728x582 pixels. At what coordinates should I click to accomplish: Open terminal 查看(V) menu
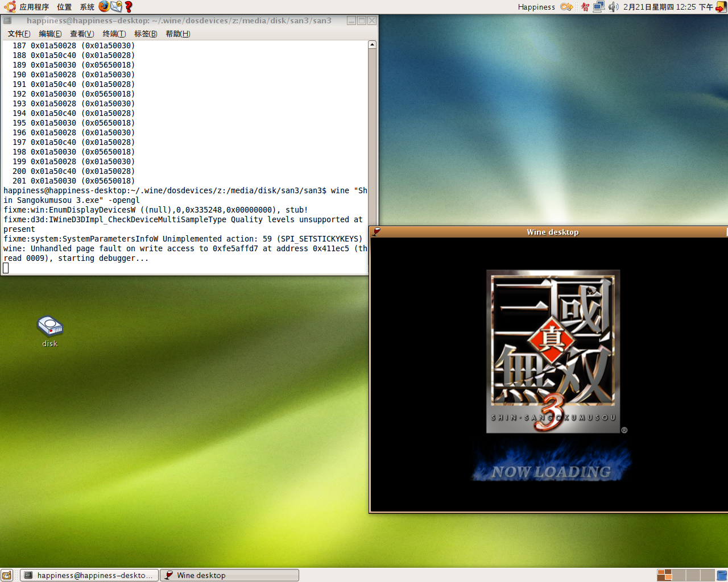[82, 34]
